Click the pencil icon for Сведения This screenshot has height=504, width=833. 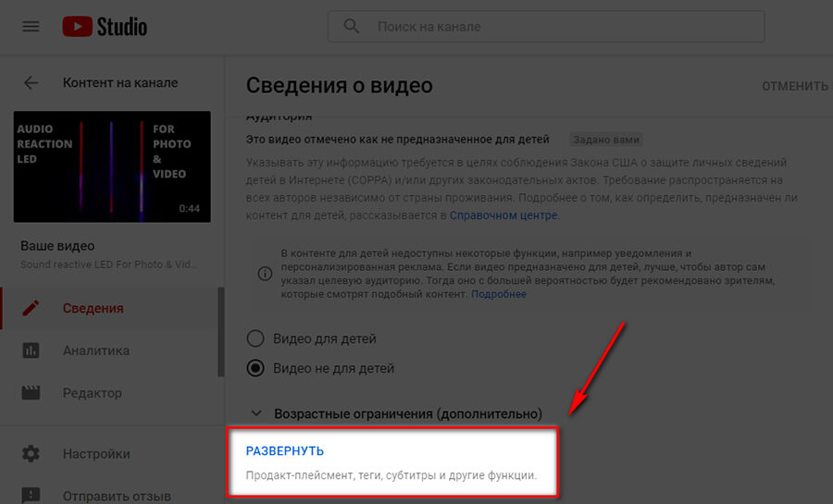coord(31,308)
